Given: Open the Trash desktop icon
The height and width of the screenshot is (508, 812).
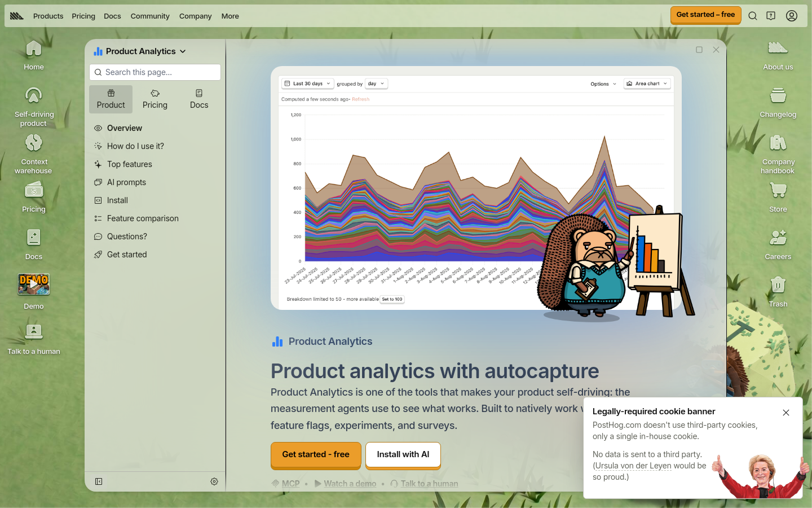Looking at the screenshot, I should [x=778, y=292].
